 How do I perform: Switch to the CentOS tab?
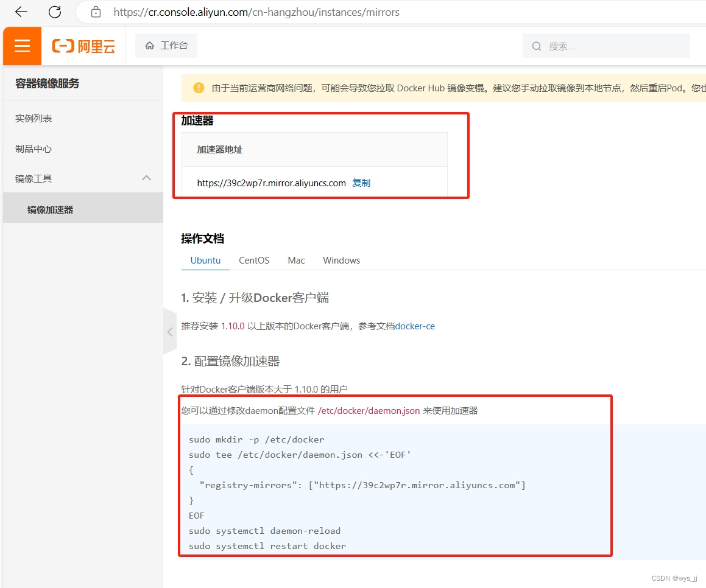coord(254,261)
